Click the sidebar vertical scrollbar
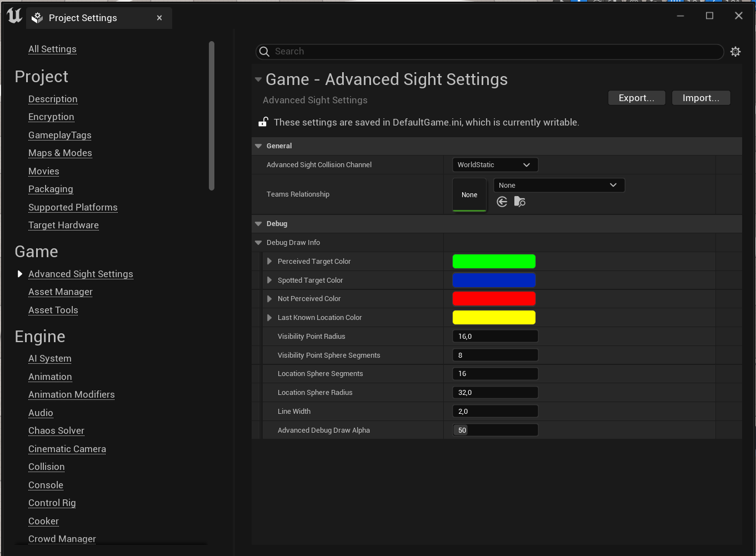756x556 pixels. tap(211, 116)
